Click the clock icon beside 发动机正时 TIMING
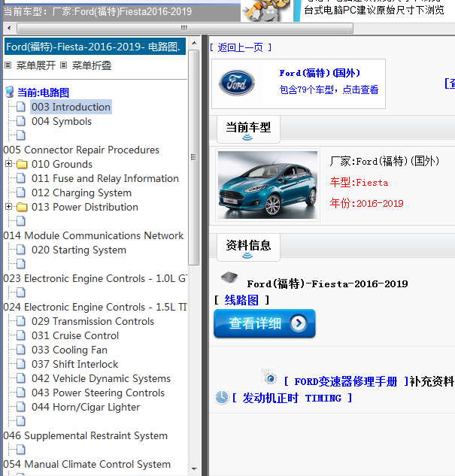455x476 pixels. pyautogui.click(x=222, y=397)
